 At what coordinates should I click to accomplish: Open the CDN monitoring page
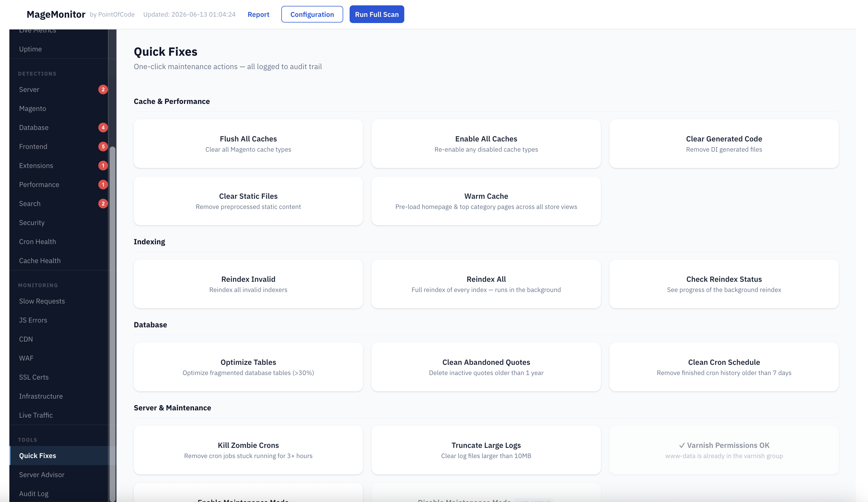(59, 339)
